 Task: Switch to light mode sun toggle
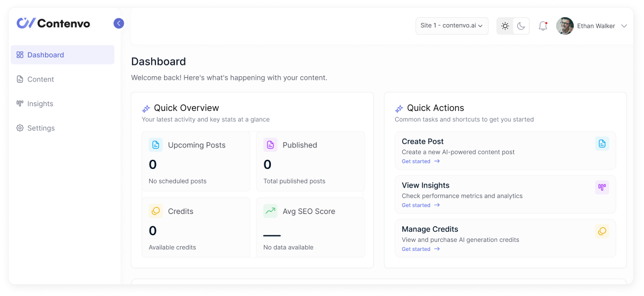[505, 26]
